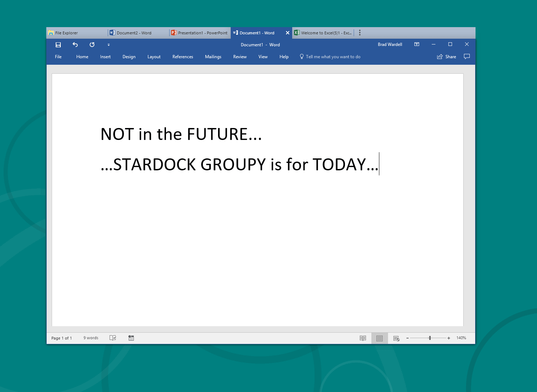Open the Comments pane icon

pyautogui.click(x=467, y=56)
